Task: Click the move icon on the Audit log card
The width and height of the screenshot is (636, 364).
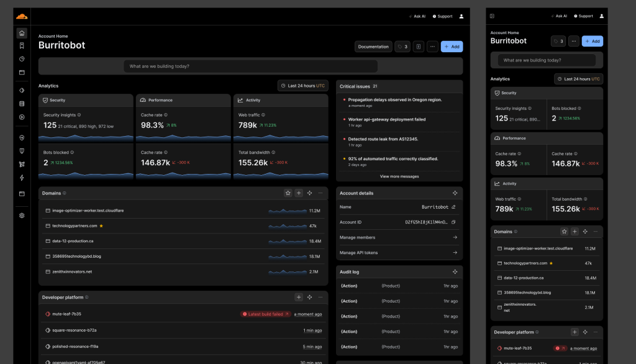Action: tap(455, 272)
